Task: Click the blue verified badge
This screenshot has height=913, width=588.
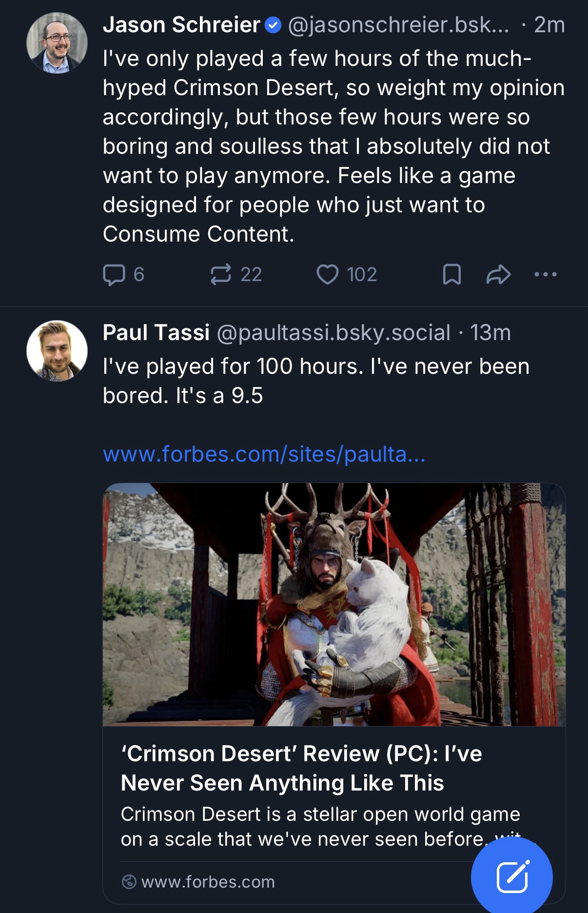Action: [x=273, y=25]
